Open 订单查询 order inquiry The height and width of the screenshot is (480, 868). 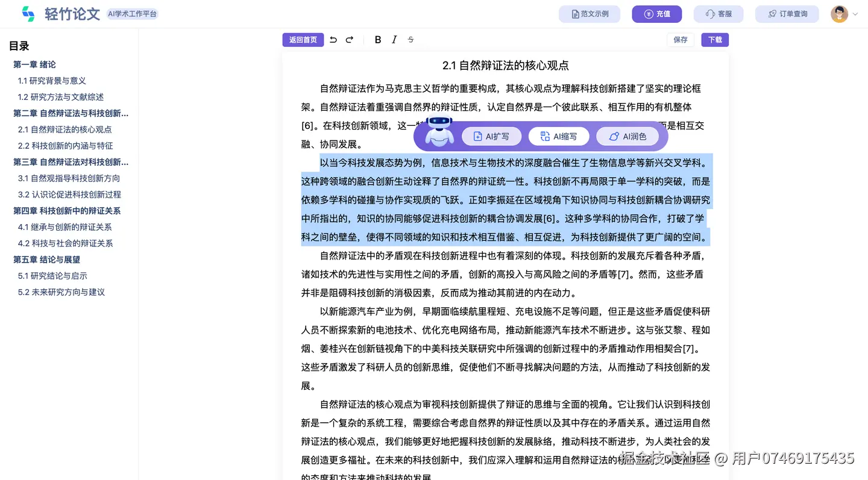tap(787, 13)
